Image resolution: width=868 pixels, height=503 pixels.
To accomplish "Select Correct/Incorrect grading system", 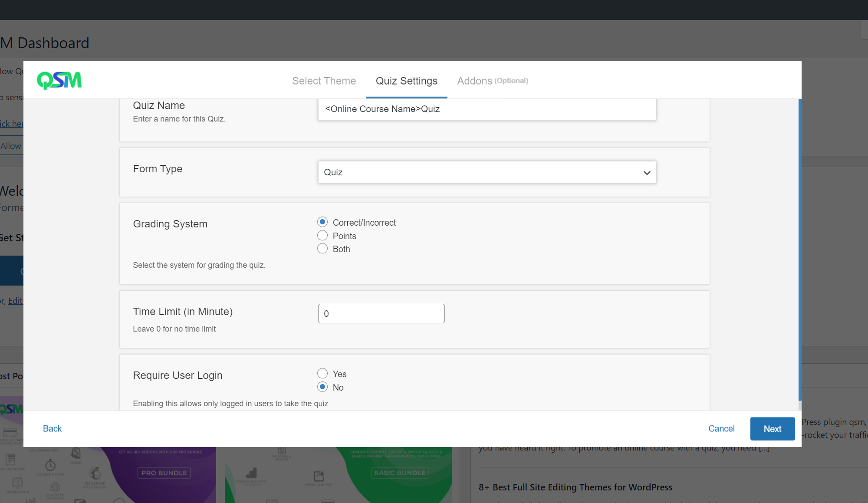I will point(322,222).
